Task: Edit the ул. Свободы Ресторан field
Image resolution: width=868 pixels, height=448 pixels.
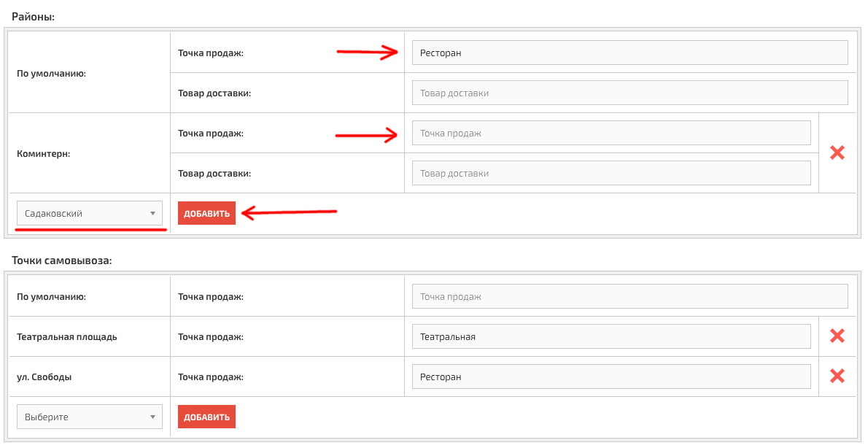Action: click(x=611, y=376)
